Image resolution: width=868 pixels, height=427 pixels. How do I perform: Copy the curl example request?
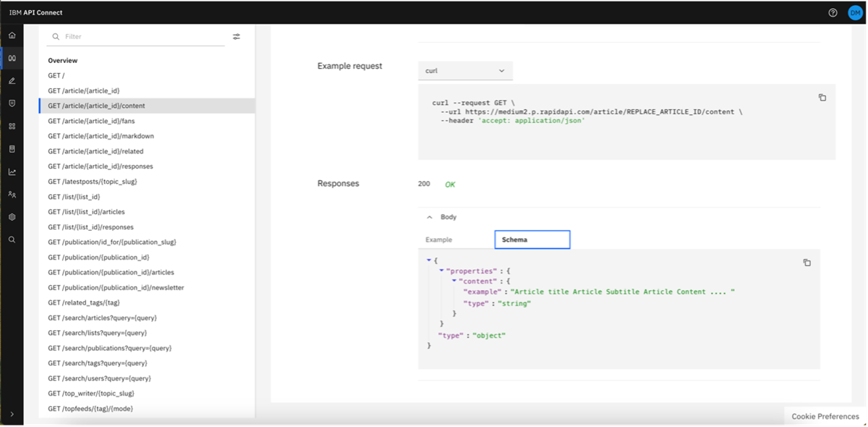[822, 97]
